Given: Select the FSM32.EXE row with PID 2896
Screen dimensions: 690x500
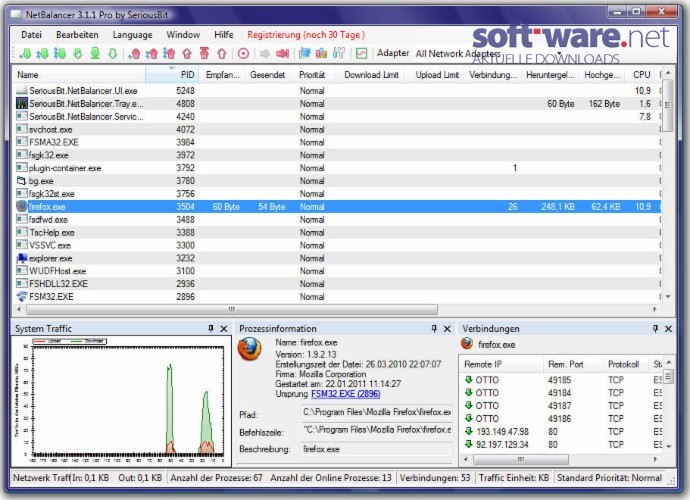Looking at the screenshot, I should coord(338,297).
